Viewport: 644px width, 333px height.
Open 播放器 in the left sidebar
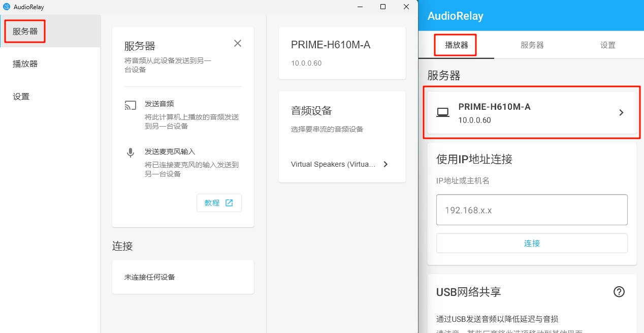point(25,64)
